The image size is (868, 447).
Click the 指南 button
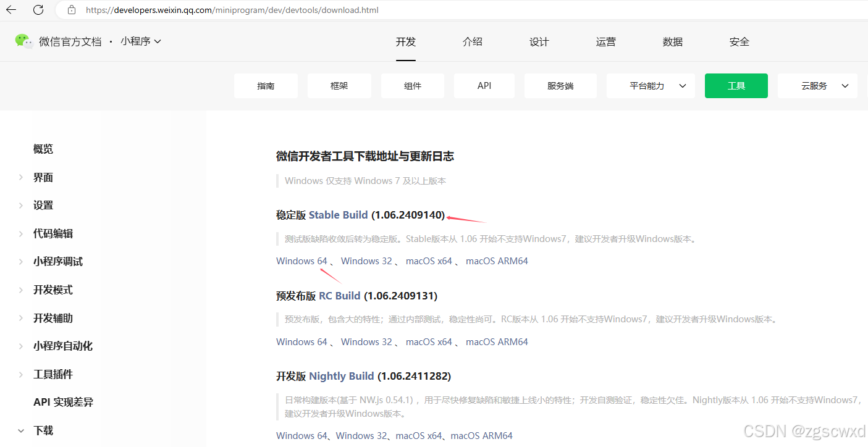(266, 86)
